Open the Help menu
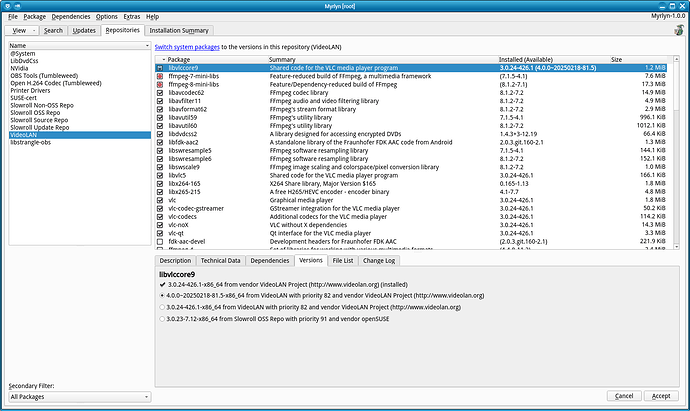Image resolution: width=690 pixels, height=411 pixels. click(x=152, y=17)
